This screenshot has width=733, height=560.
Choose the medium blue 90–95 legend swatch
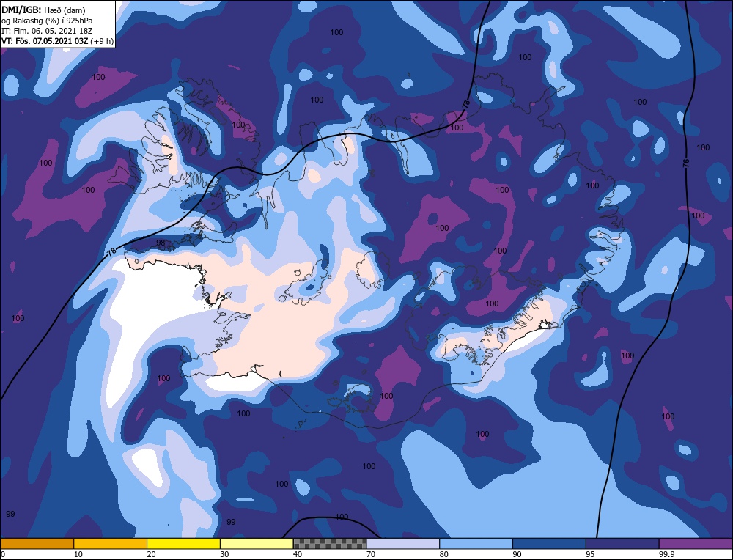point(549,544)
